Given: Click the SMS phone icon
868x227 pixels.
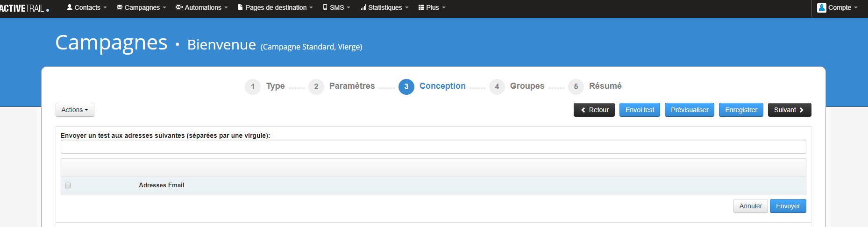Looking at the screenshot, I should (325, 7).
